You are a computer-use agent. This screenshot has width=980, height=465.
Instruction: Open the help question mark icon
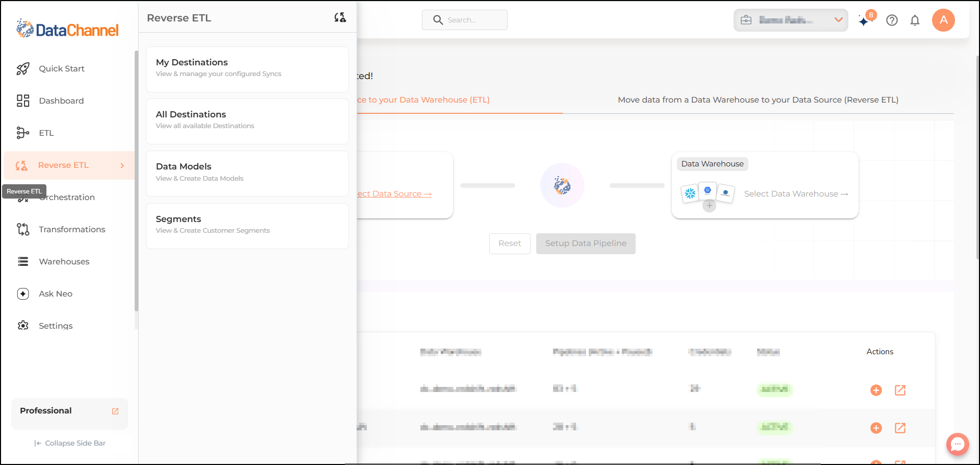[x=892, y=20]
